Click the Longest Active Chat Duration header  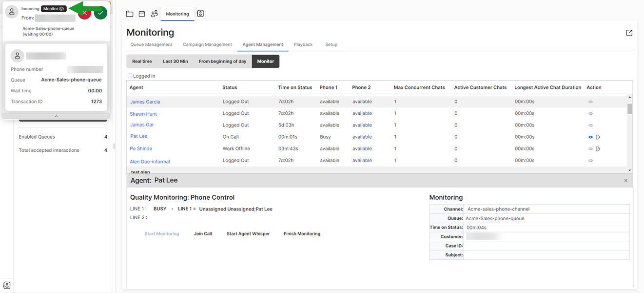tap(547, 87)
